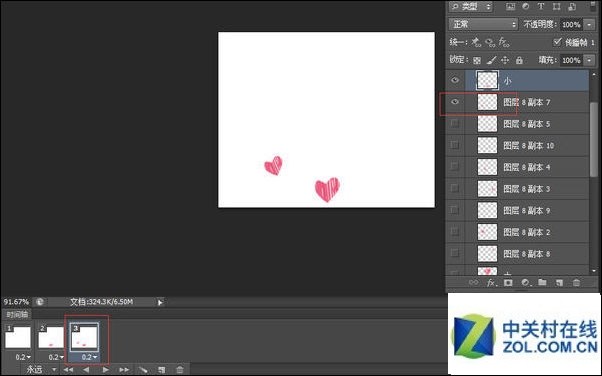The image size is (602, 376).
Task: Show layer 图层 8 副本 10
Action: point(455,145)
